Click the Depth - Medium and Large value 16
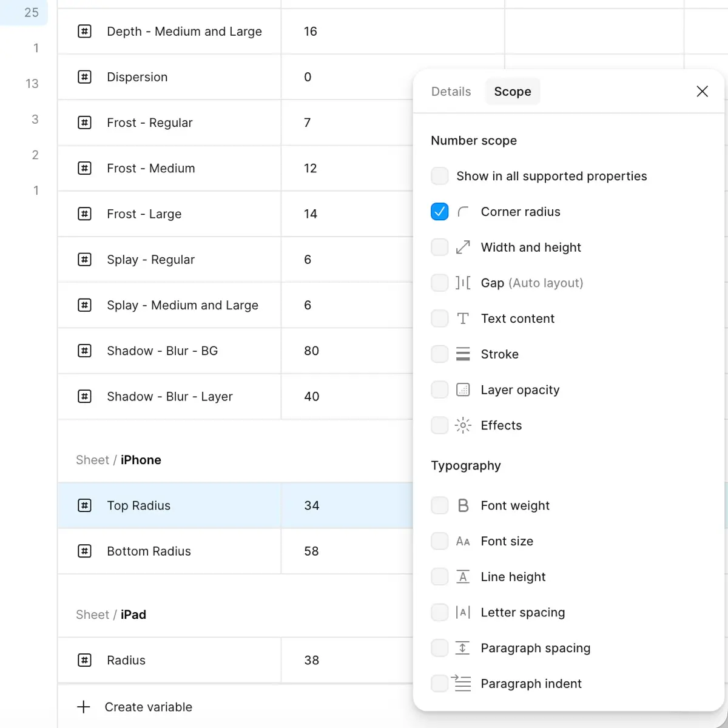 [x=311, y=31]
